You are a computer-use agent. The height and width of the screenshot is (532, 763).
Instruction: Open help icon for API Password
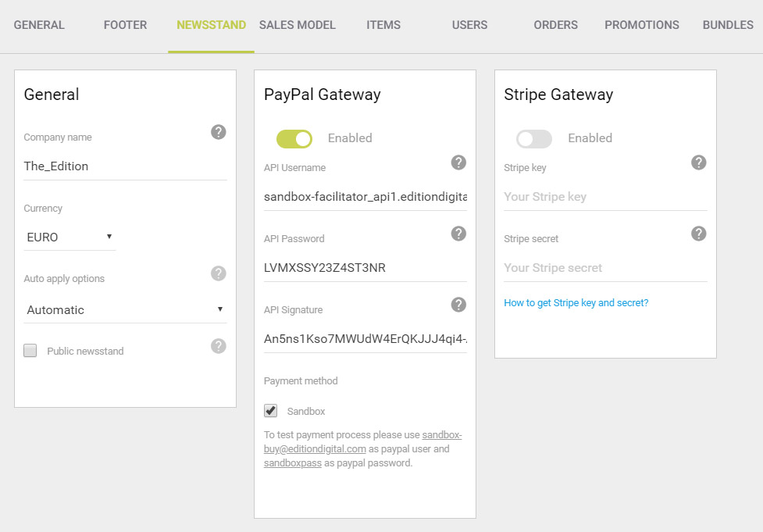458,234
